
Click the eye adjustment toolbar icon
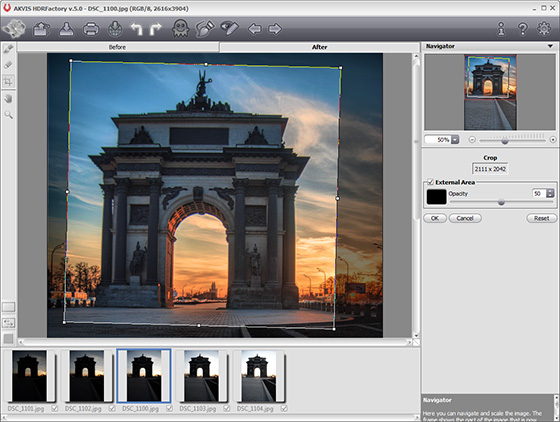[x=229, y=28]
